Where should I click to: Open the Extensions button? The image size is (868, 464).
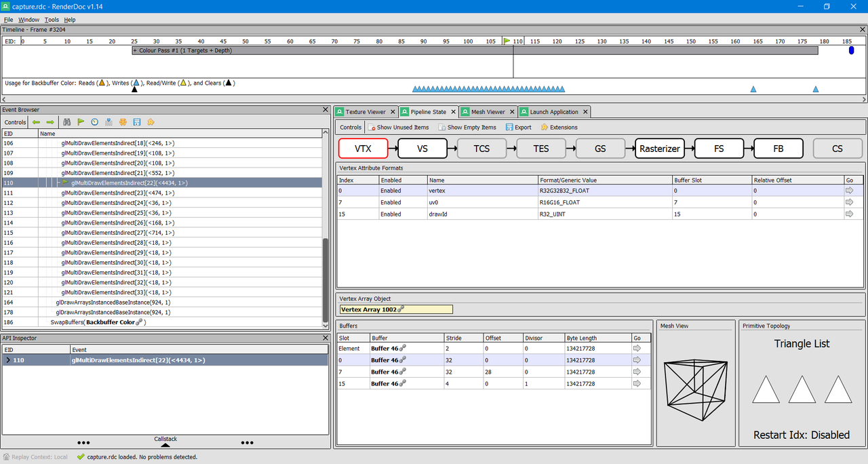pyautogui.click(x=559, y=127)
